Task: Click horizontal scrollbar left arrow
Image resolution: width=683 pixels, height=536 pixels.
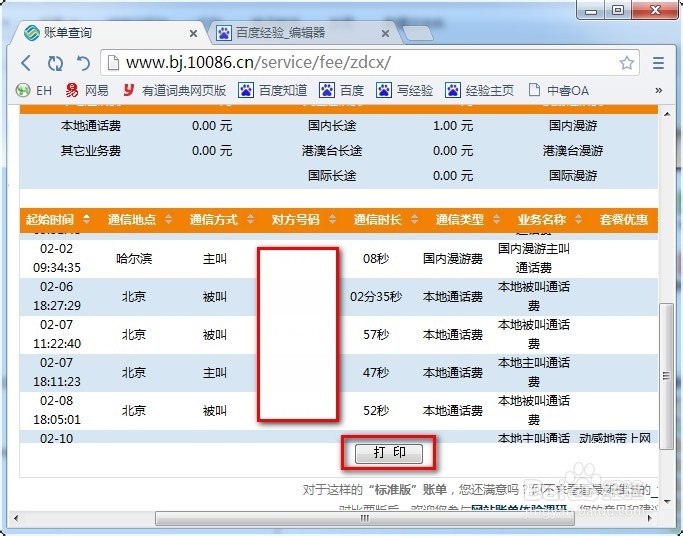Action: [16, 518]
